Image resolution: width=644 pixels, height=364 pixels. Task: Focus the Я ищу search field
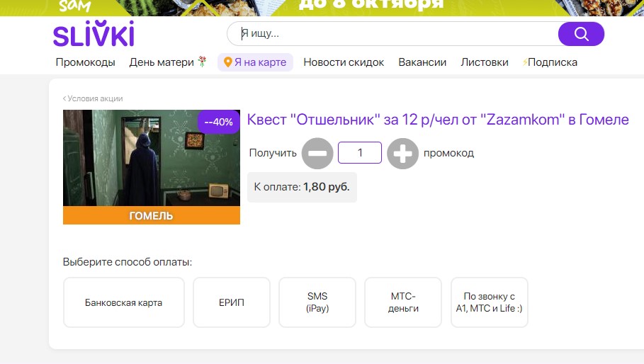pyautogui.click(x=393, y=34)
